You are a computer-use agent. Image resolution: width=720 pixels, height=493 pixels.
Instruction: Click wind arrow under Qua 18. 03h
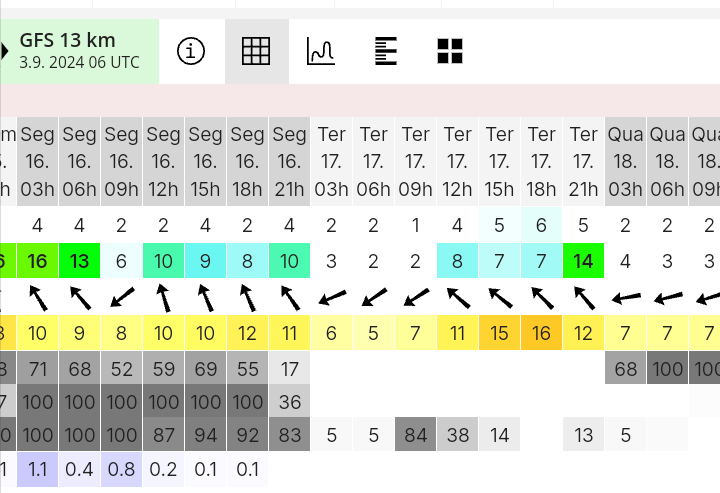pyautogui.click(x=626, y=298)
